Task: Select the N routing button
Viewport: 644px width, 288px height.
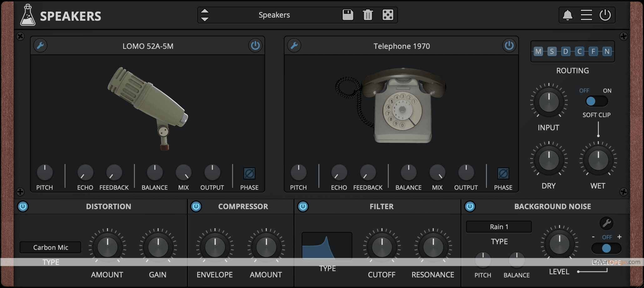Action: coord(607,51)
